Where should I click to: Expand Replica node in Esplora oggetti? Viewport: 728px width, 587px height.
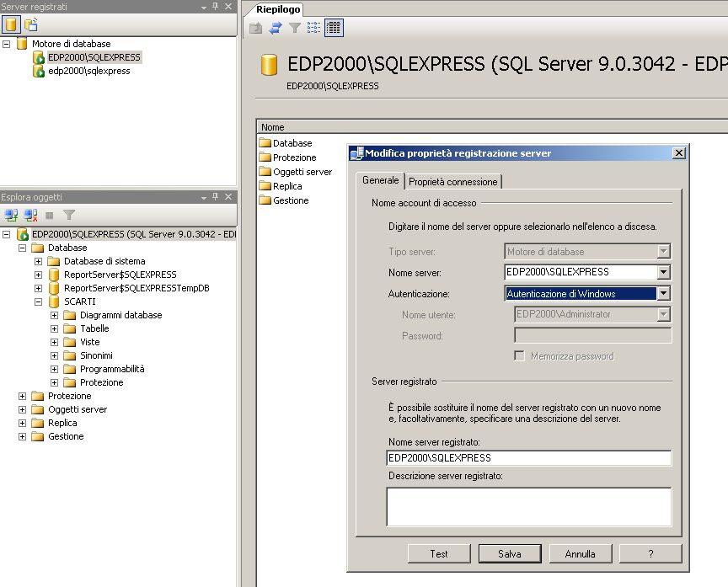22,423
